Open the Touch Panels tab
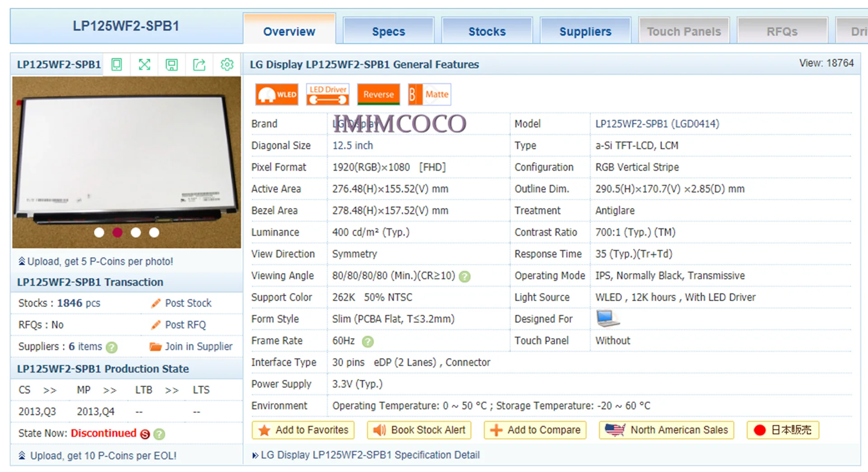 click(684, 31)
